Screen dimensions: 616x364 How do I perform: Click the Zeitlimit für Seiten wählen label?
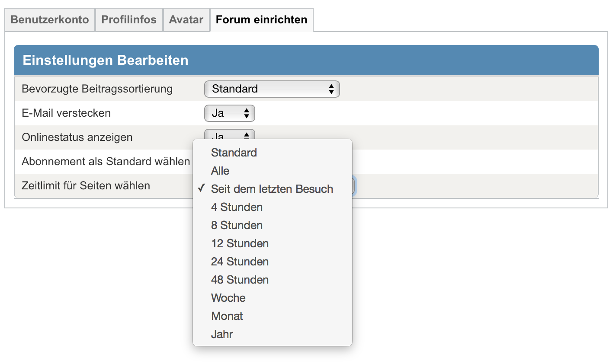(x=86, y=186)
